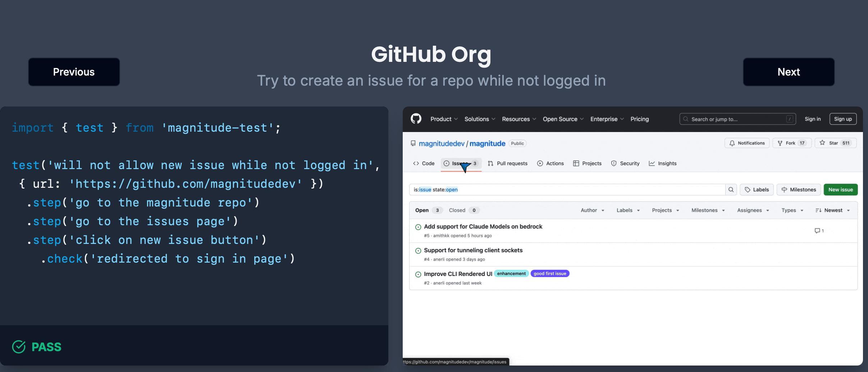Click the enhancement label
Viewport: 868px width, 372px height.
(511, 274)
